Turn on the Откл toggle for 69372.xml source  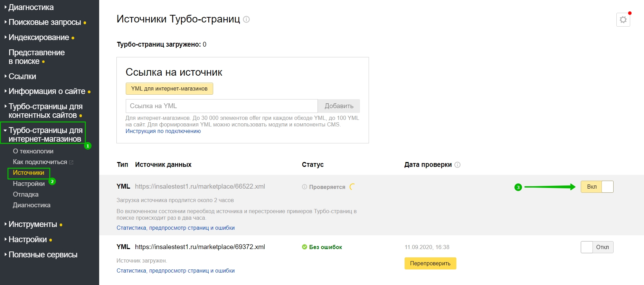click(x=597, y=247)
